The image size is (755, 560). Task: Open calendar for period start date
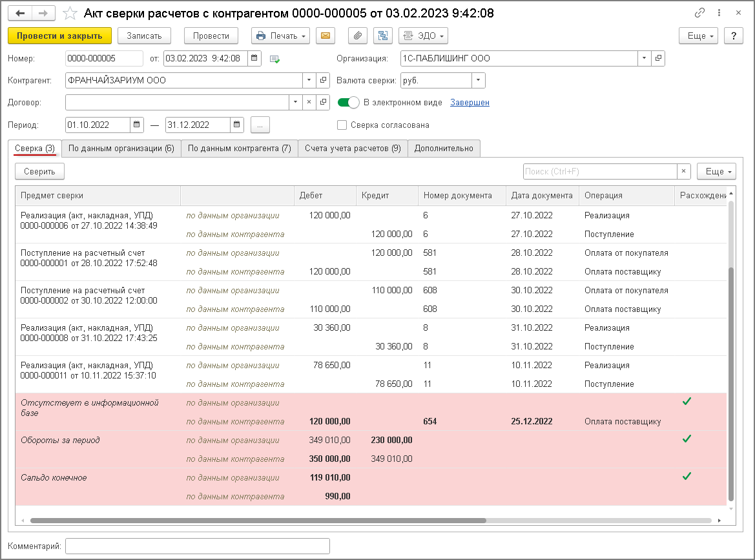[137, 125]
